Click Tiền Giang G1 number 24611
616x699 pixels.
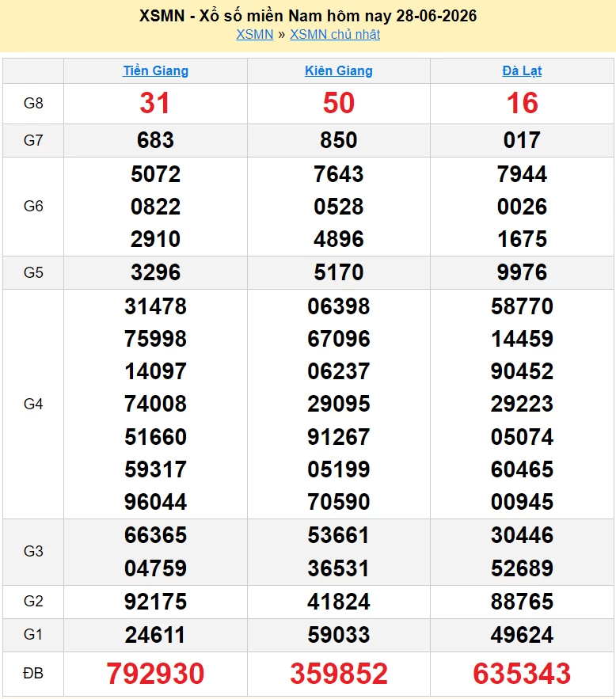154,635
